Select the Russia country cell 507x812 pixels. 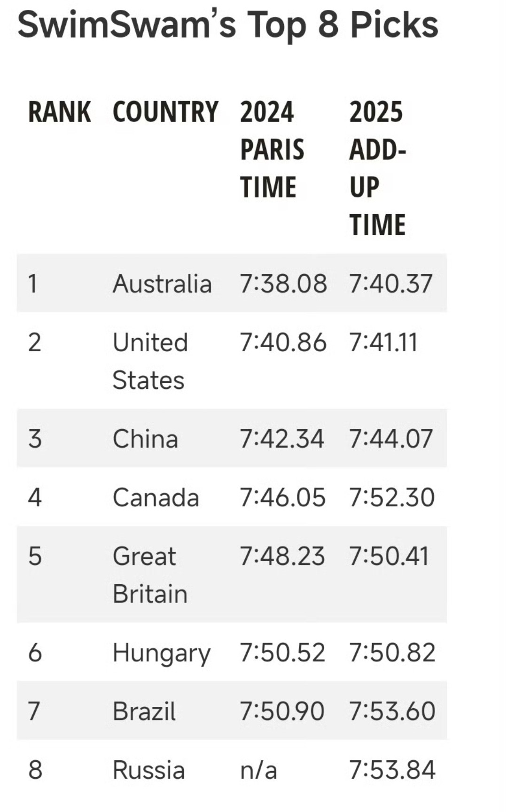tap(149, 770)
